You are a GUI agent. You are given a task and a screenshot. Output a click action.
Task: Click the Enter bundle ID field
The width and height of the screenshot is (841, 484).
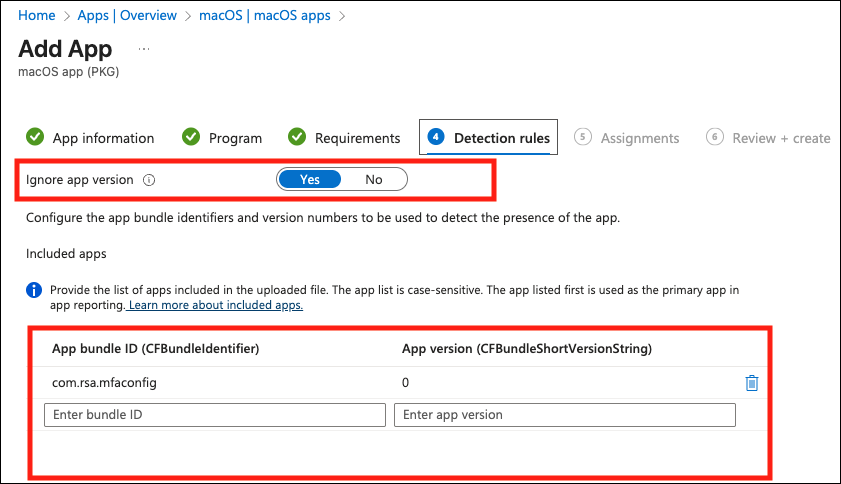point(215,415)
